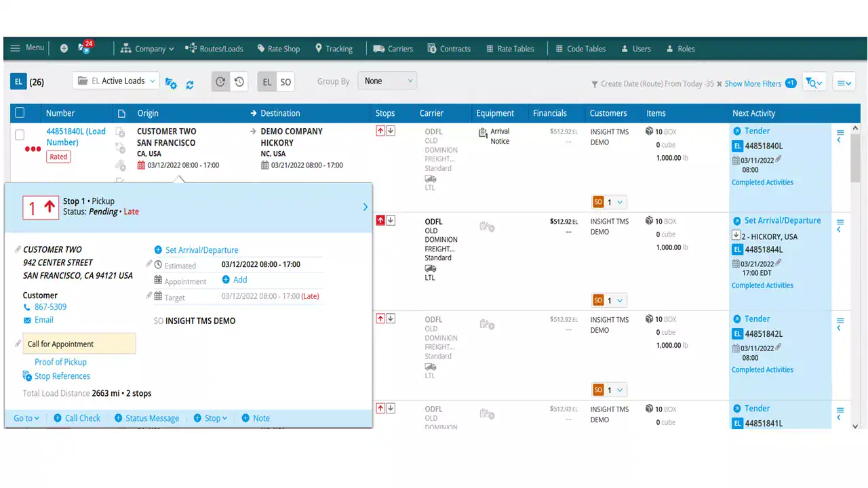Screen dimensions: 868x488
Task: Click Show More Filters link
Action: click(x=753, y=84)
